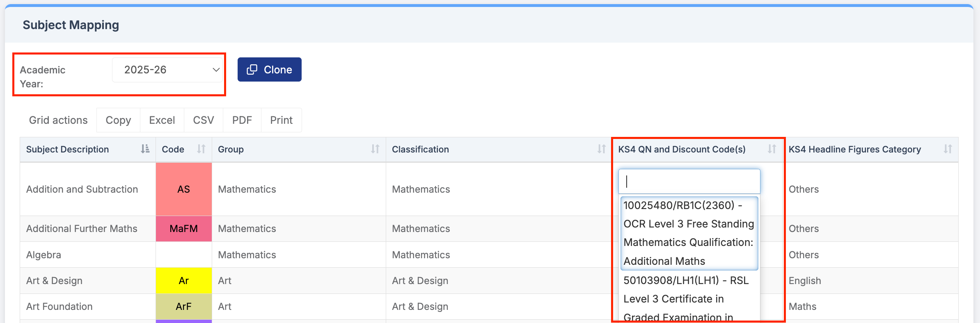Viewport: 980px width, 323px height.
Task: Export the grid to Excel
Action: click(x=162, y=120)
